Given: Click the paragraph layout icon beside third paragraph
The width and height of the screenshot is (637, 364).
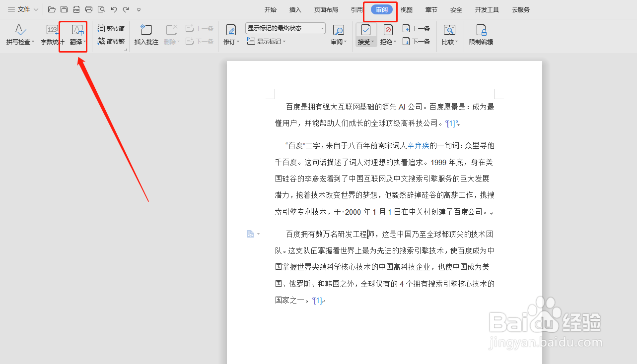Looking at the screenshot, I should pos(251,234).
